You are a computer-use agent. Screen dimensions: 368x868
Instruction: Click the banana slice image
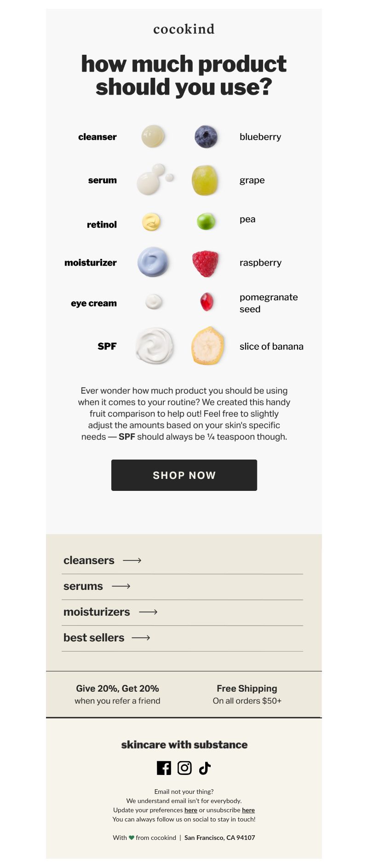point(208,346)
